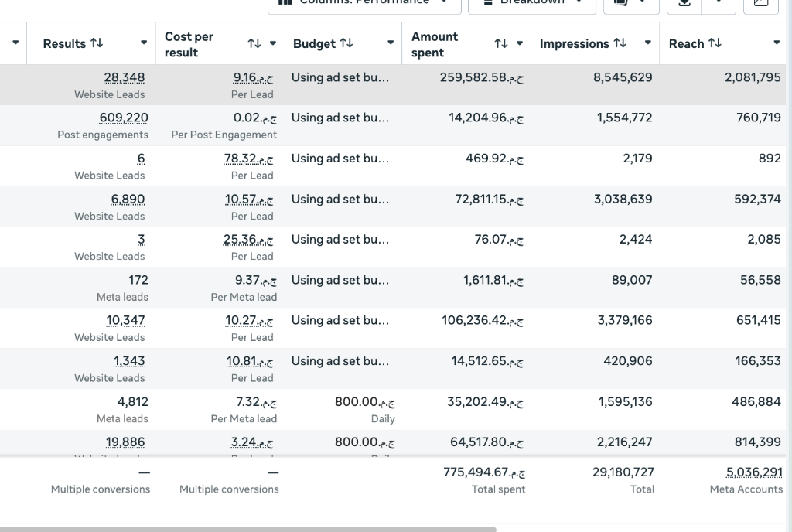
Task: Open the 6 Website Leads result
Action: 141,159
